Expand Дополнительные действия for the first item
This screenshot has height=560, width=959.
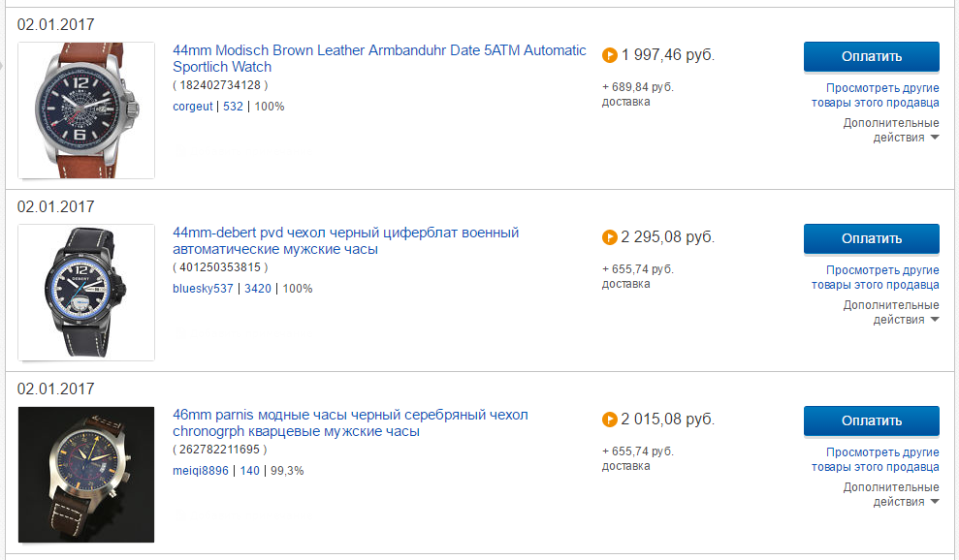[891, 130]
